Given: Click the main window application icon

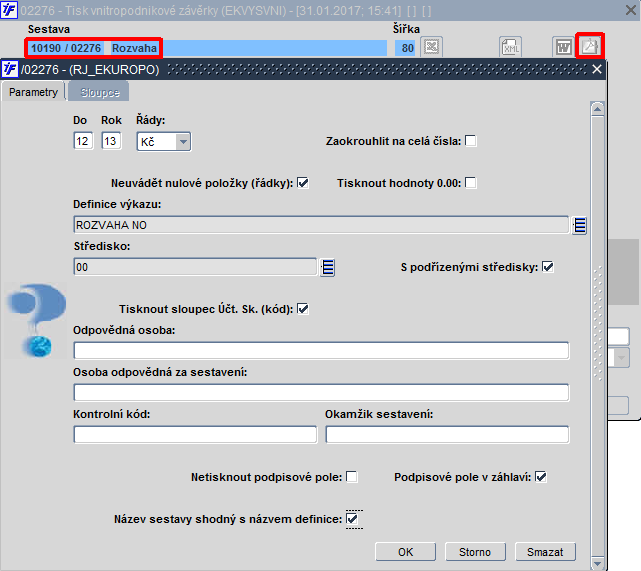Looking at the screenshot, I should click(x=9, y=10).
